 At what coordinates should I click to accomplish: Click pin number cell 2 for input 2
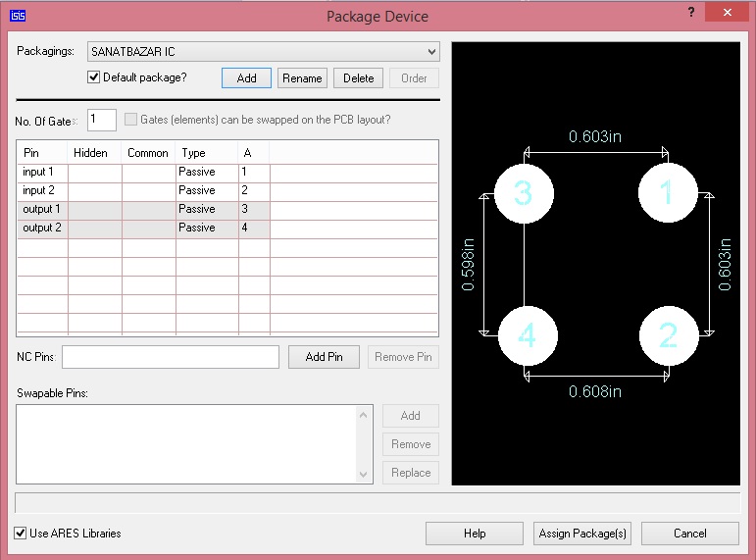[254, 191]
